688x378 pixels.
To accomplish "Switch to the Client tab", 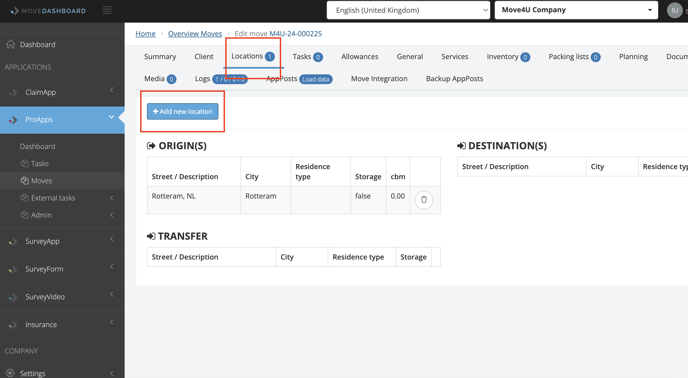I will (204, 57).
